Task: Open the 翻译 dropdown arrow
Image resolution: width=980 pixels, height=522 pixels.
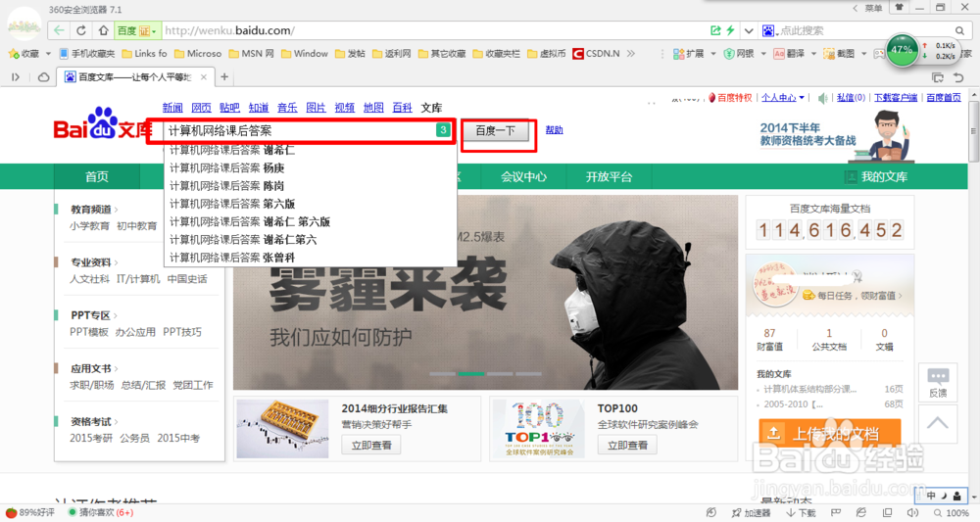Action: click(x=813, y=54)
